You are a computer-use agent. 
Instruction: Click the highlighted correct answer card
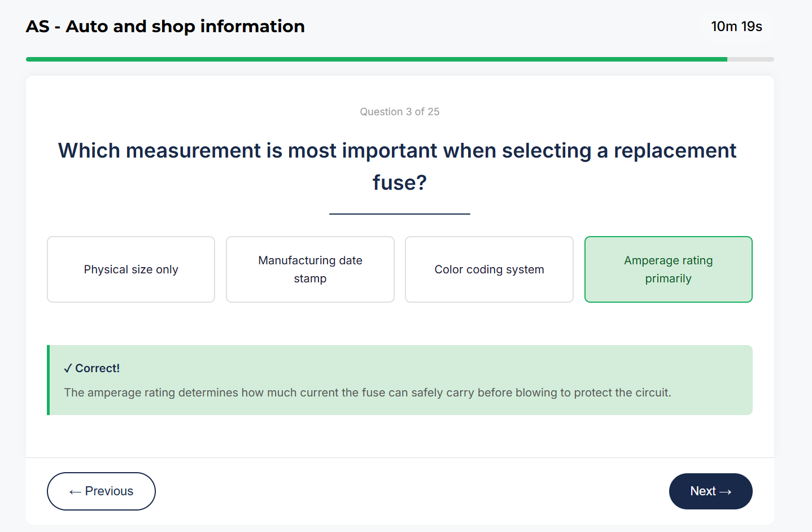[x=668, y=269]
